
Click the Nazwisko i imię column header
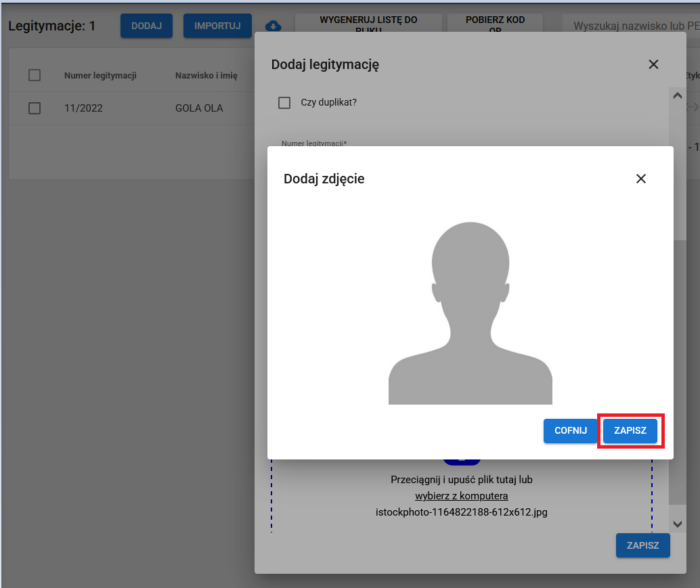pos(206,76)
